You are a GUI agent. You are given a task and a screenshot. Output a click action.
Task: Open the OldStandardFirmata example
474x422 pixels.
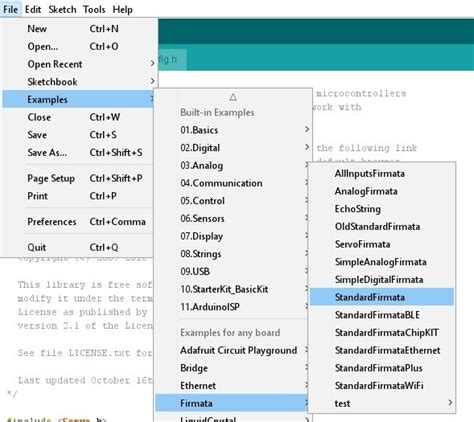pos(382,226)
